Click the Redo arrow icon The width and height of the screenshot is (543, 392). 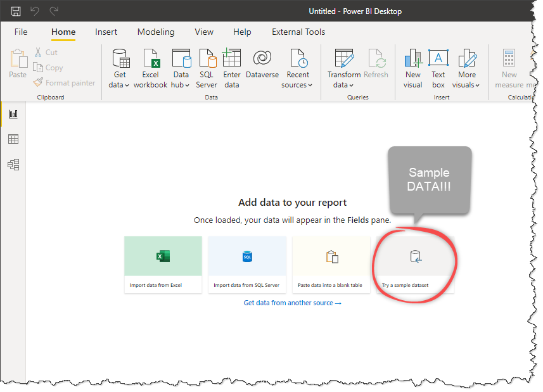[x=54, y=11]
